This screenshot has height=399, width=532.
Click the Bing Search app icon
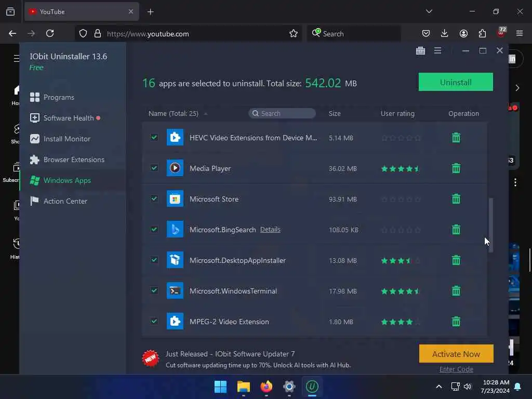tap(175, 229)
